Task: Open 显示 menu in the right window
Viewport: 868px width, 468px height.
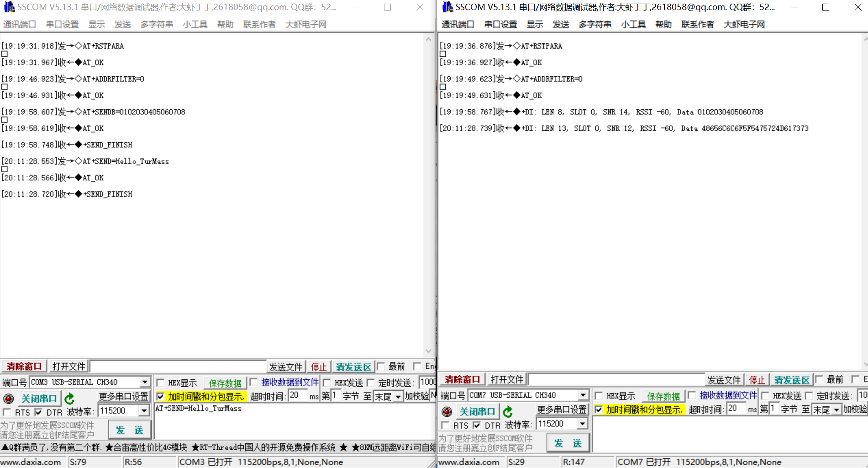Action: click(x=535, y=25)
